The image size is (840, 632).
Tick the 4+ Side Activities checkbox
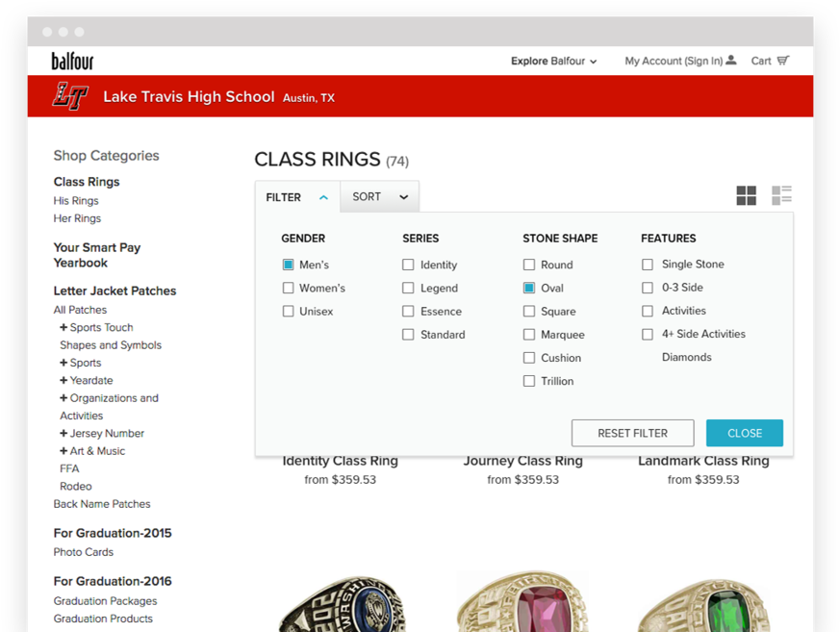[x=648, y=334]
